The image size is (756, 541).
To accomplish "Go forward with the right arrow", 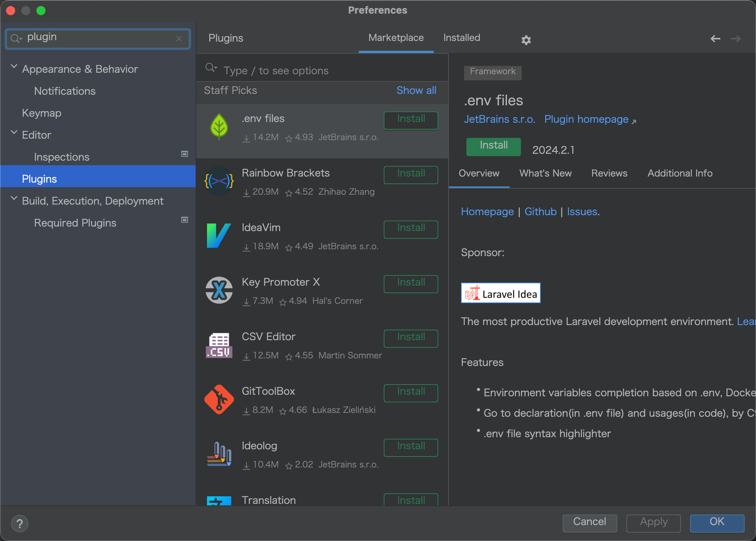I will 736,38.
